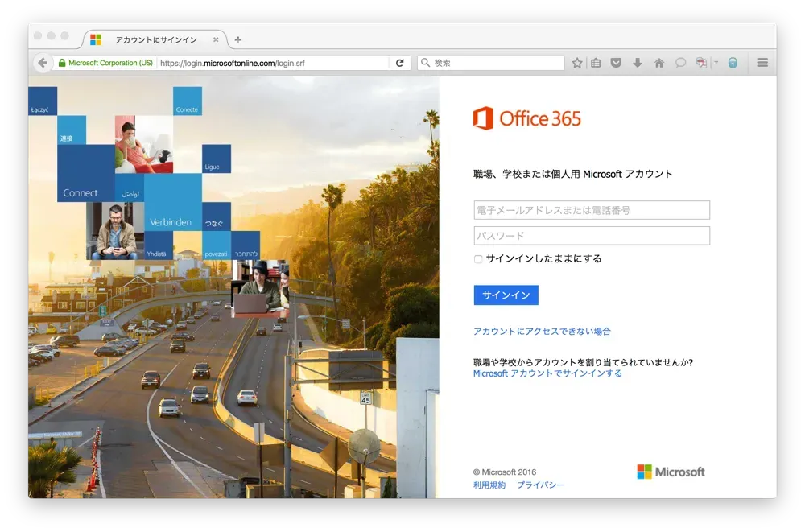The image size is (805, 532).
Task: Open the Firefox hamburger menu
Action: (x=762, y=62)
